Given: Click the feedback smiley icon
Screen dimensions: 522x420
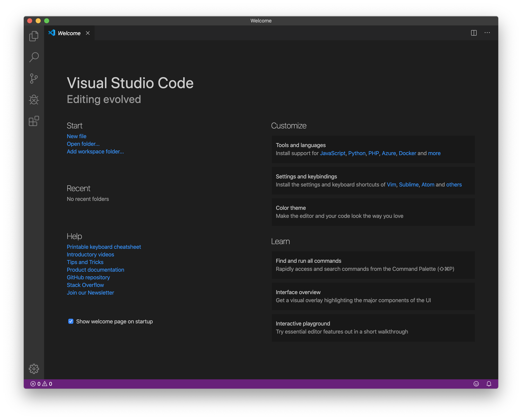Looking at the screenshot, I should pos(476,384).
